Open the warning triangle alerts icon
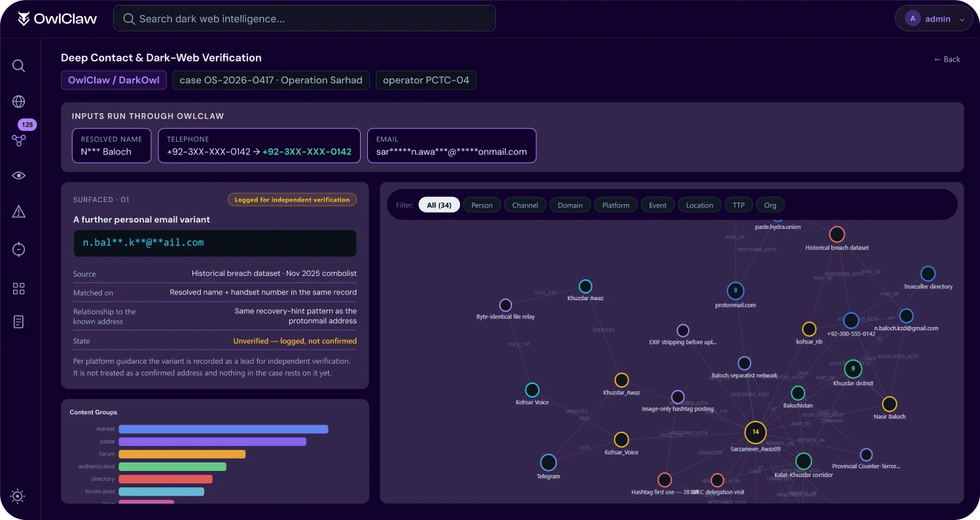This screenshot has height=520, width=980. pos(19,211)
